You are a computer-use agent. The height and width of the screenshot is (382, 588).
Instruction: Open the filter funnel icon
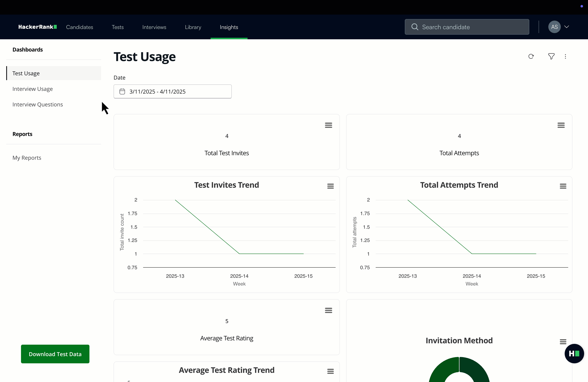coord(551,57)
